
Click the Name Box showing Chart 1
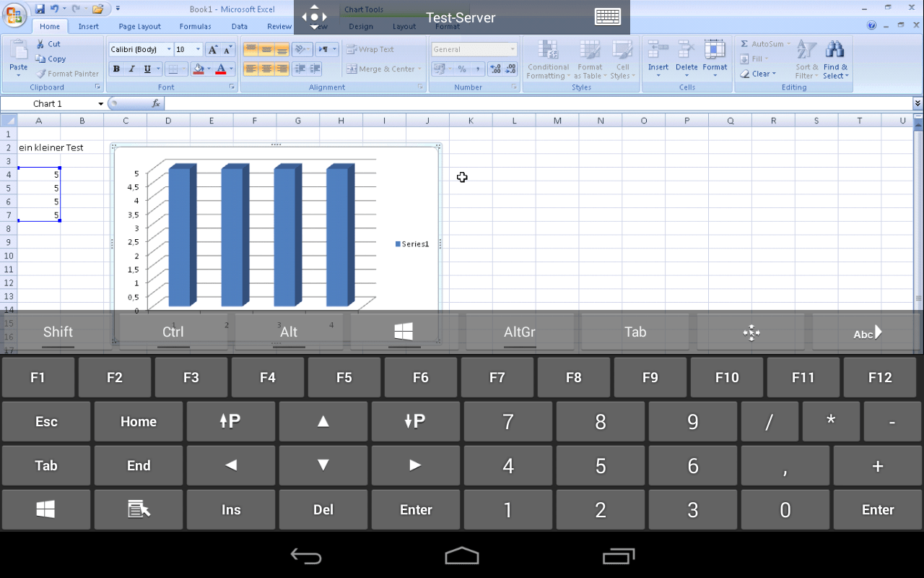click(x=48, y=104)
